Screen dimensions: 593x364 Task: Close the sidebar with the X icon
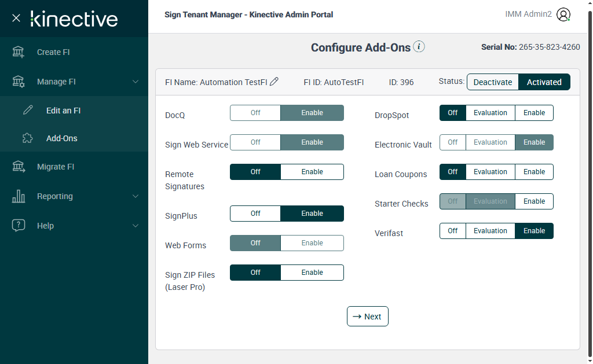[16, 18]
